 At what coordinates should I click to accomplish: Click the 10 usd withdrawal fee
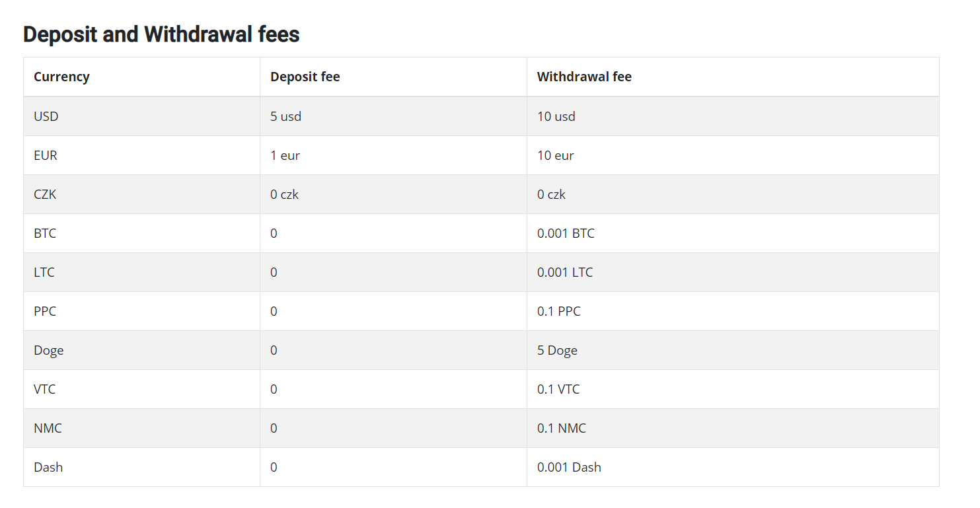(x=556, y=116)
